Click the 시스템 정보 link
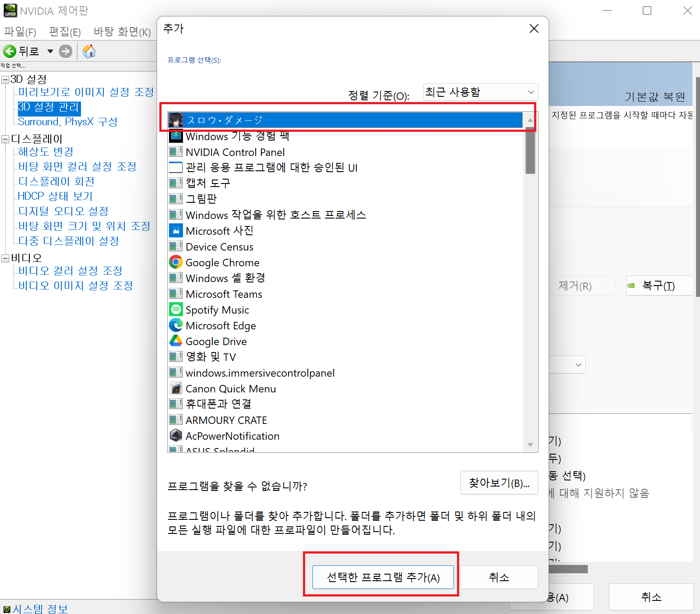The image size is (700, 614). click(40, 609)
